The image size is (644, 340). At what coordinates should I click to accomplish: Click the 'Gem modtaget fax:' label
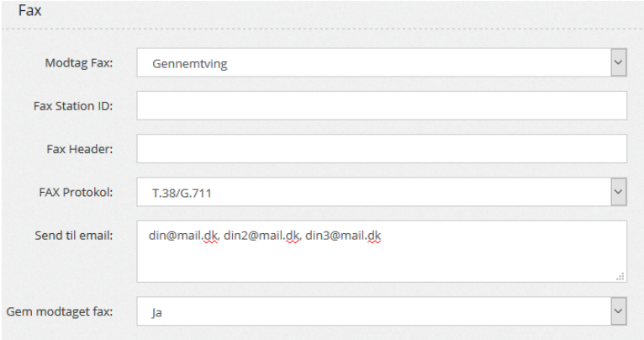60,312
